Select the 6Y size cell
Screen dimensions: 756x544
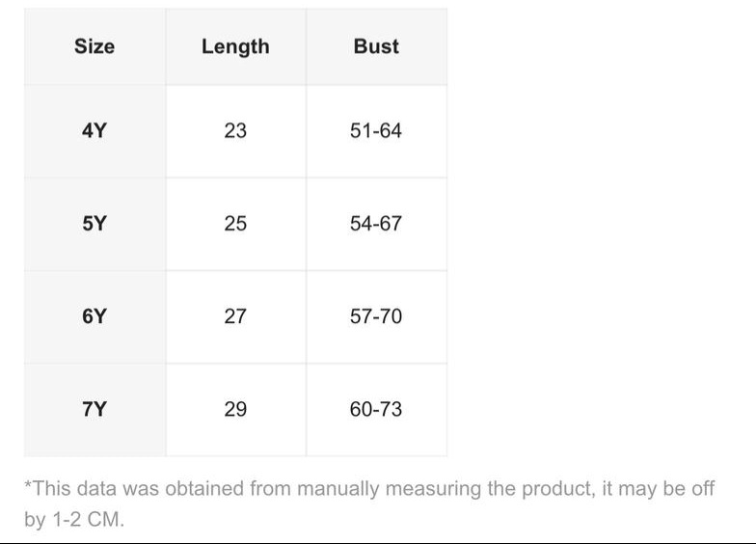point(94,316)
